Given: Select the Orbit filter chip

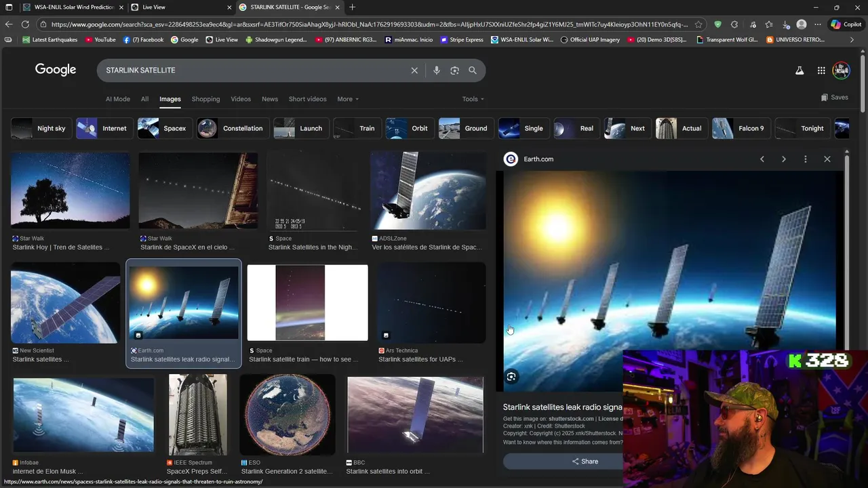Looking at the screenshot, I should click(409, 128).
